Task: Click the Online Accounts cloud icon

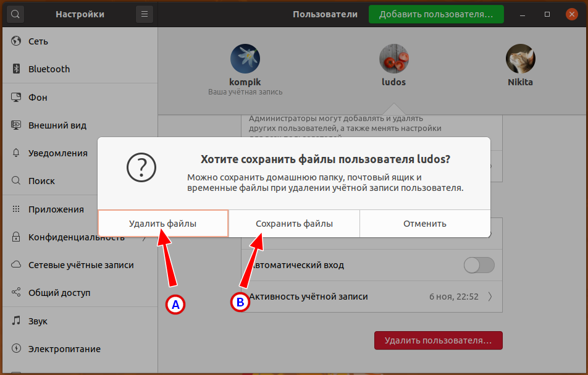Action: tap(16, 265)
